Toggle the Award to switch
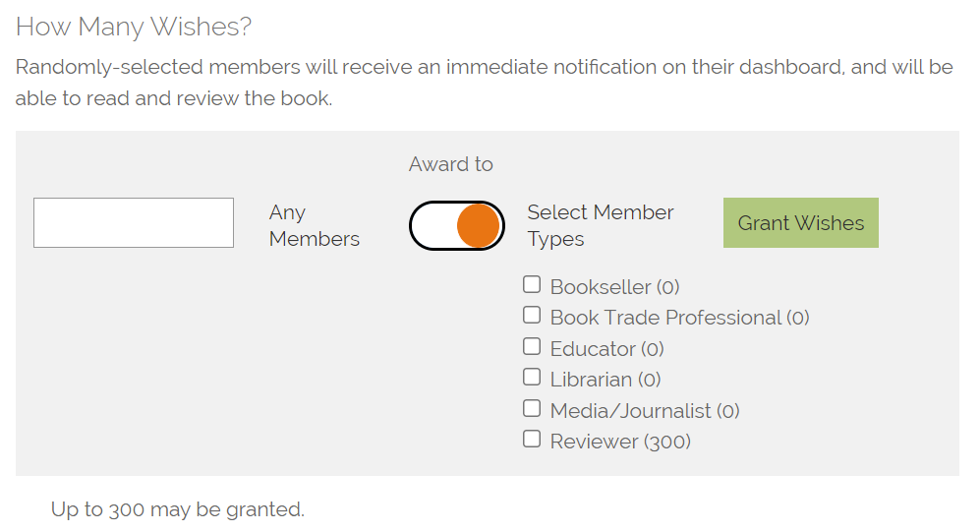Viewport: 980px width, 532px height. pyautogui.click(x=457, y=226)
